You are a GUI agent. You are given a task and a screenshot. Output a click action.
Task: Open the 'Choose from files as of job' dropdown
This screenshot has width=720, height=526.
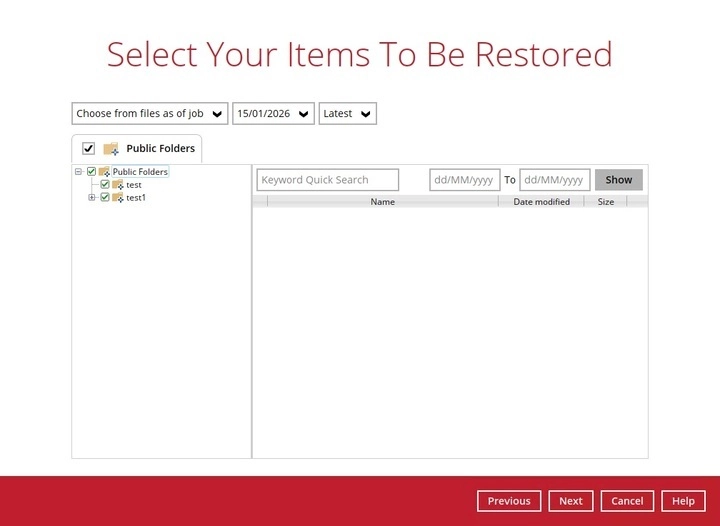click(x=150, y=113)
